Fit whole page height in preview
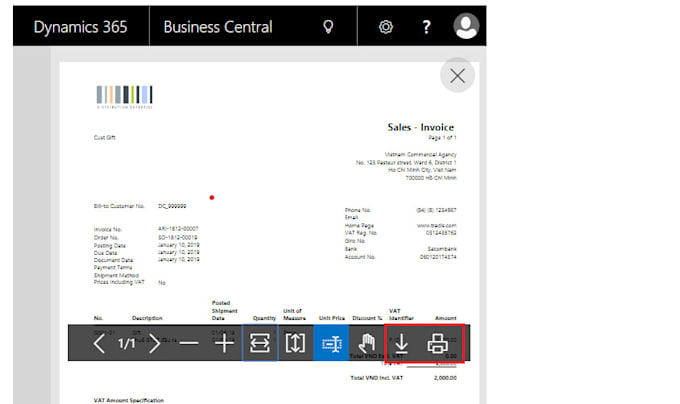This screenshot has width=680, height=404. (x=295, y=343)
